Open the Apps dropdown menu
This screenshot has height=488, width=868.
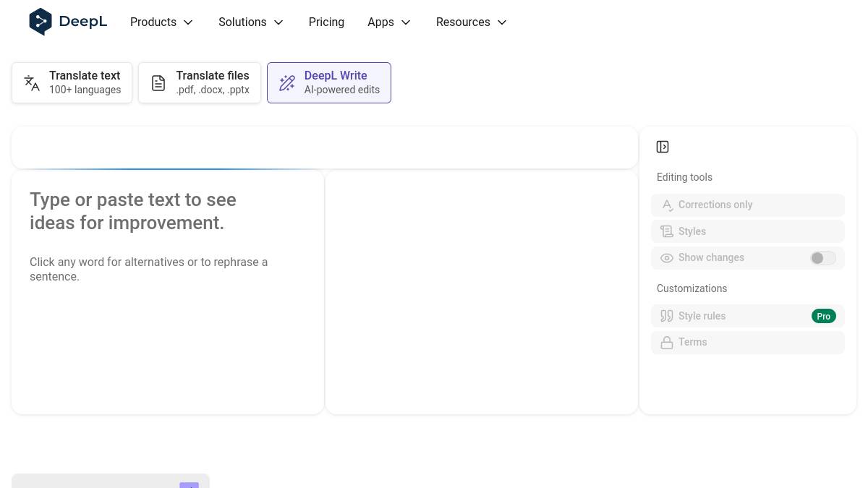click(388, 22)
